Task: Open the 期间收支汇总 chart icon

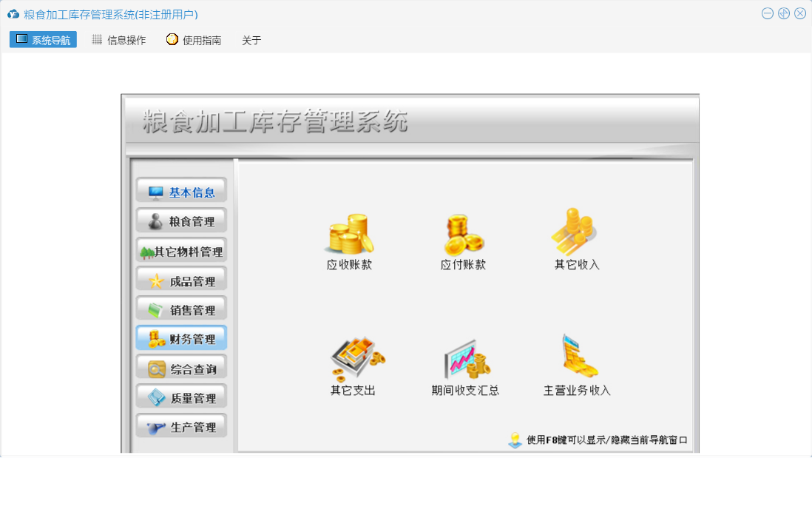Action: coord(467,360)
